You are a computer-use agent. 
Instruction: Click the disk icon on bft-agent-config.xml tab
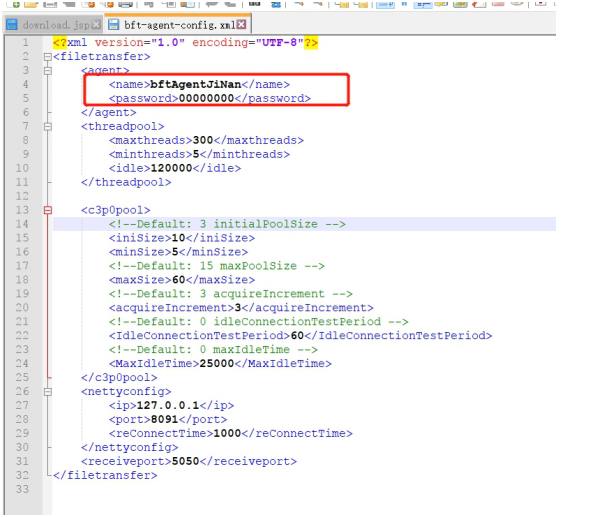(113, 25)
